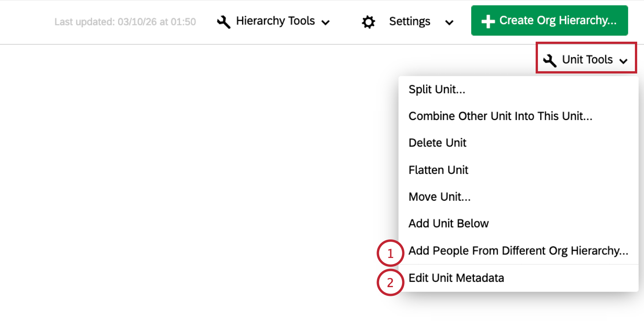This screenshot has height=322, width=644.
Task: Open the Hierarchy Tools menu label
Action: click(x=275, y=21)
